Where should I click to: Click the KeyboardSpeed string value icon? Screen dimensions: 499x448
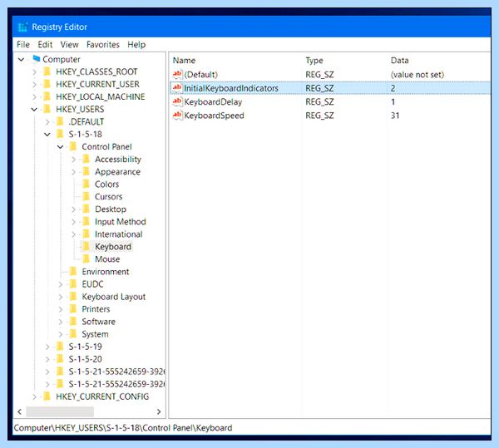177,116
